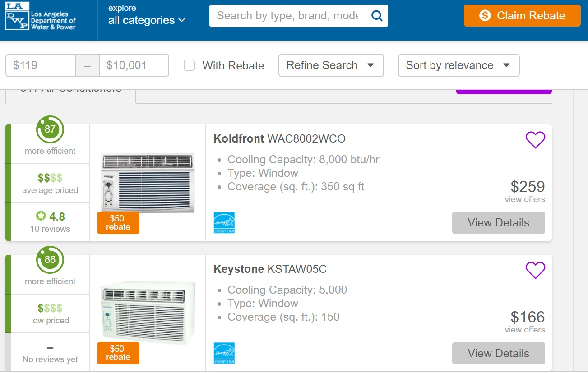
Task: Click Keystone low priced dollar signs
Action: [x=50, y=309]
